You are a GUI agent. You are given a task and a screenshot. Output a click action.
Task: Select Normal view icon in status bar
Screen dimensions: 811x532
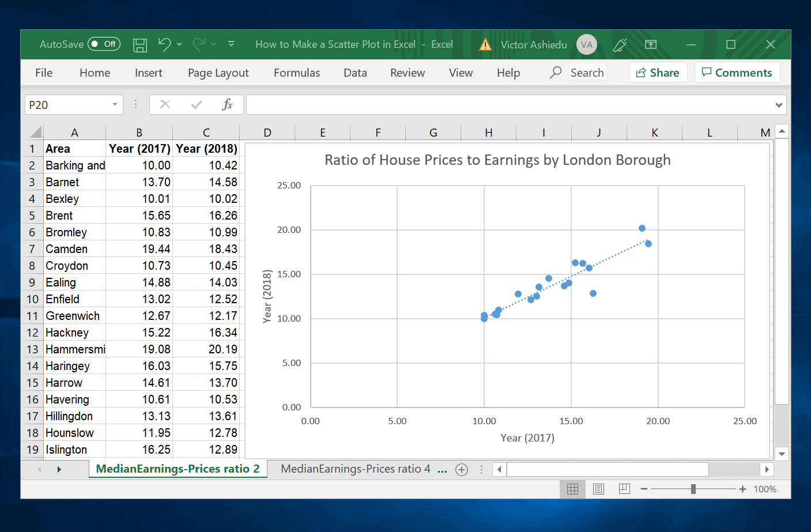pos(572,489)
